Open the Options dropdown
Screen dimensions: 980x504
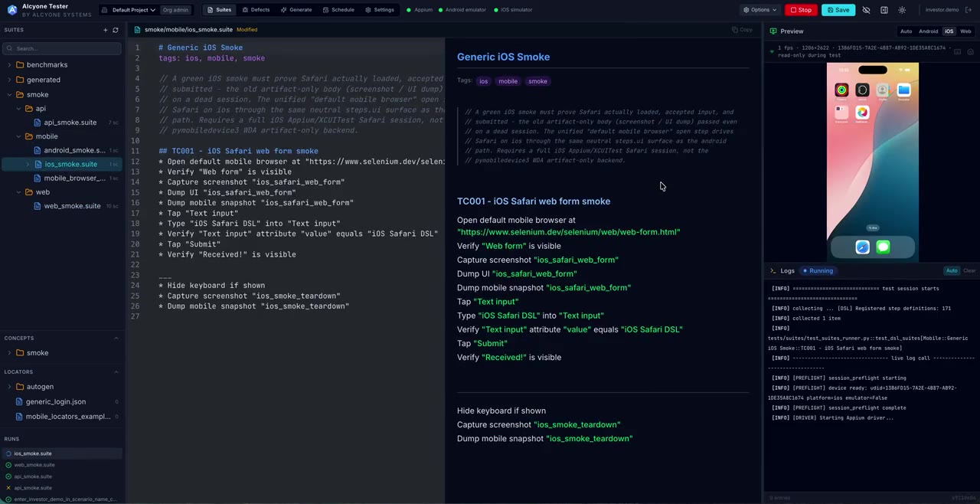pos(759,10)
